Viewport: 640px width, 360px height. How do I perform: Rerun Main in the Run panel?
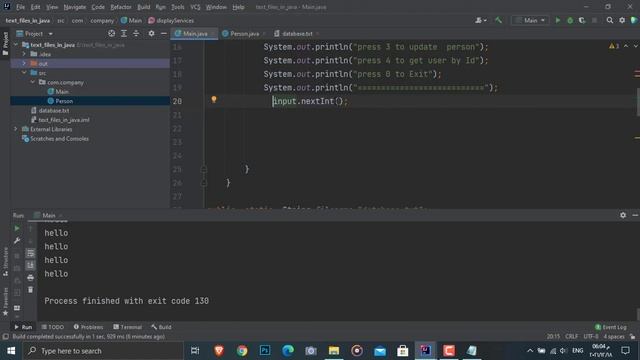click(x=17, y=229)
